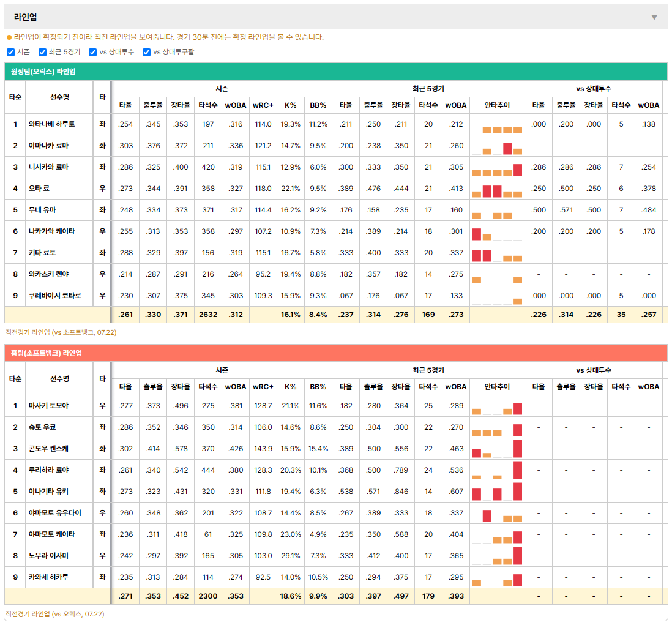
Task: Sort SoftBank table by K% column
Action: (290, 387)
